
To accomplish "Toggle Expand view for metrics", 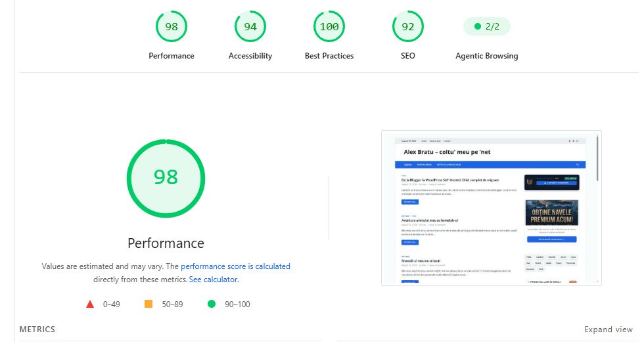I will [x=609, y=330].
